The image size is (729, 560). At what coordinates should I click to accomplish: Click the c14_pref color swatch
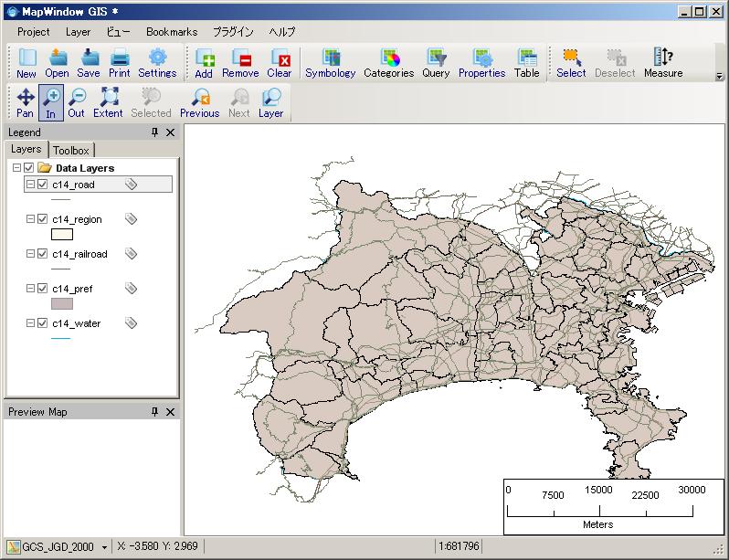coord(61,304)
